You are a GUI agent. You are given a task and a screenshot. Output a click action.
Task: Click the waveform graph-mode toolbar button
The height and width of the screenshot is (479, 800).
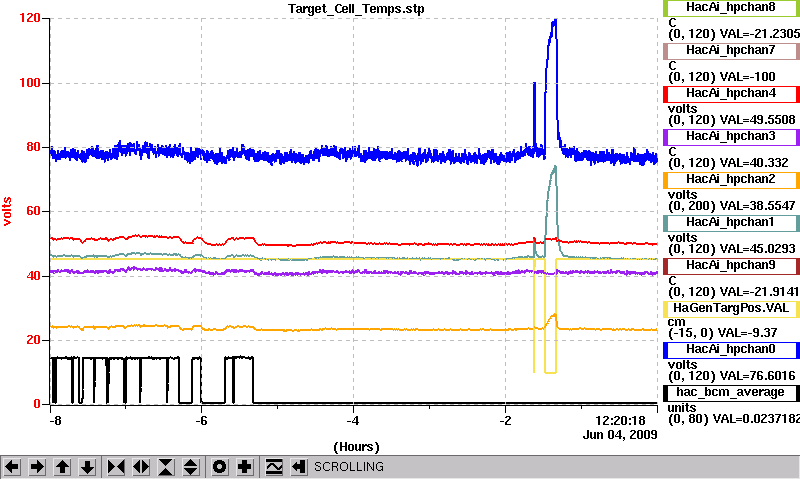pos(274,467)
